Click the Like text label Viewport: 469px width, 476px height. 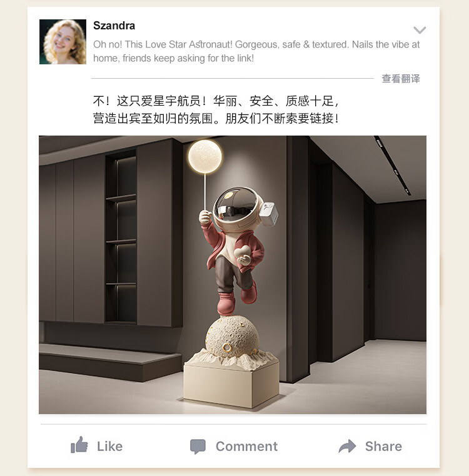109,446
